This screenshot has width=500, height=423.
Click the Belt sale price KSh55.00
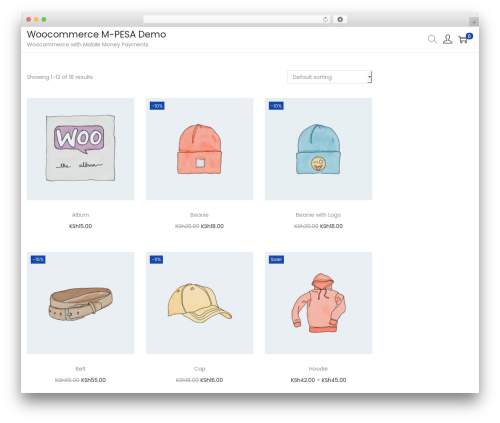click(x=93, y=380)
